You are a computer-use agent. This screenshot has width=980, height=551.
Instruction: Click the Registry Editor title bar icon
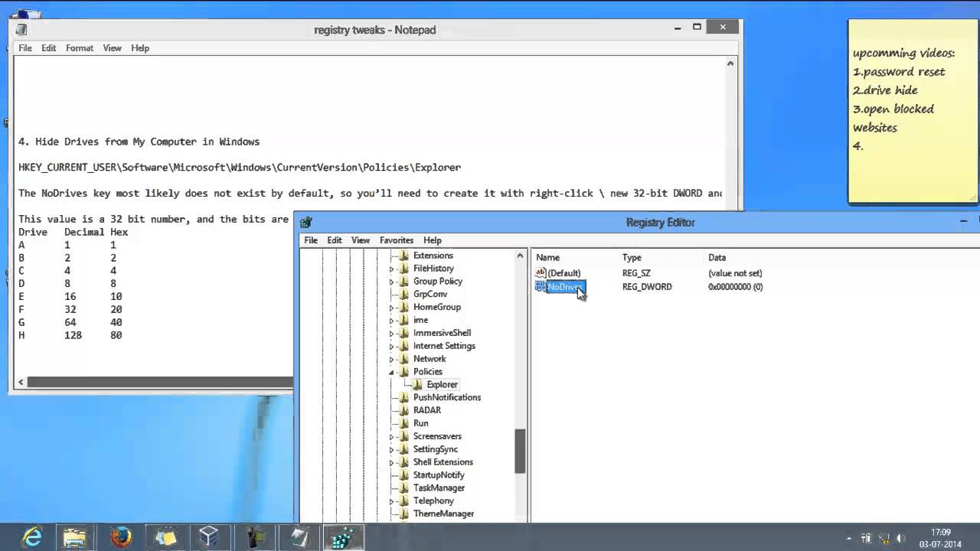(306, 222)
